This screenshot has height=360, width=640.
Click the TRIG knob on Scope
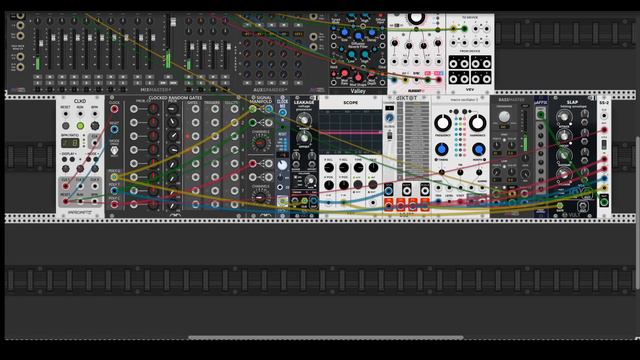pyautogui.click(x=373, y=168)
